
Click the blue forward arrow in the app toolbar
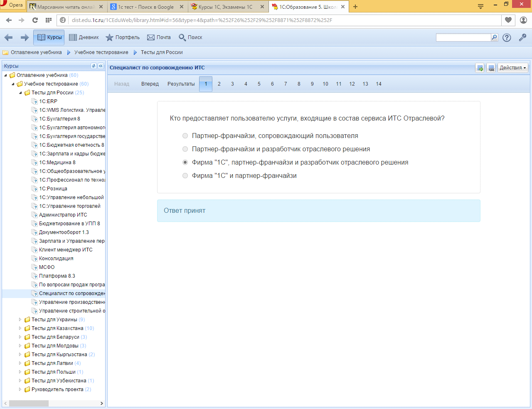click(x=25, y=37)
